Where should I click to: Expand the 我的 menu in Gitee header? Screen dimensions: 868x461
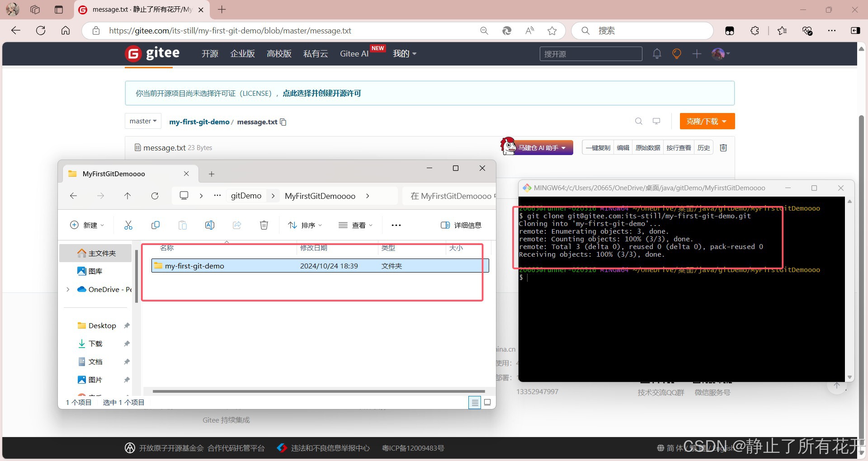(404, 54)
